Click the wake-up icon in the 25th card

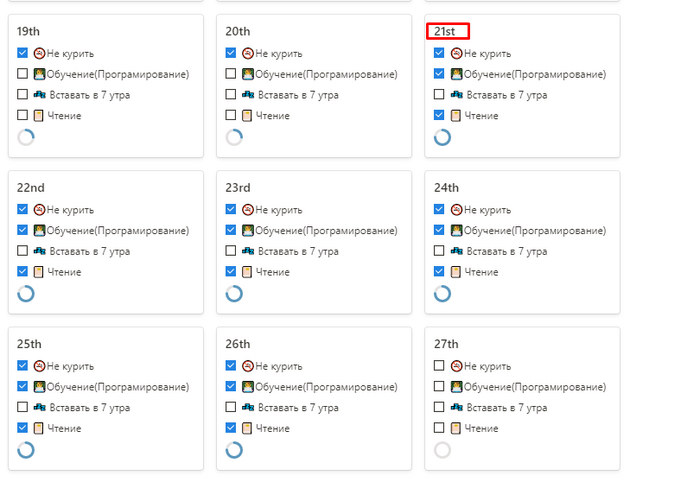40,407
